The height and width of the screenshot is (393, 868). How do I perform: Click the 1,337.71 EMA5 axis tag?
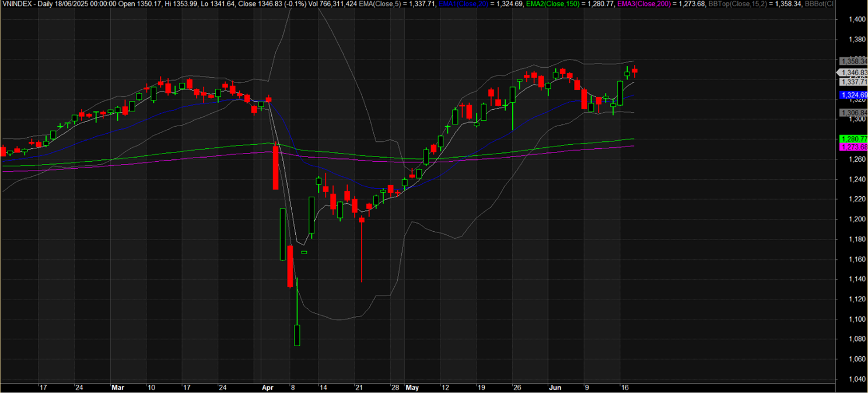coord(853,82)
